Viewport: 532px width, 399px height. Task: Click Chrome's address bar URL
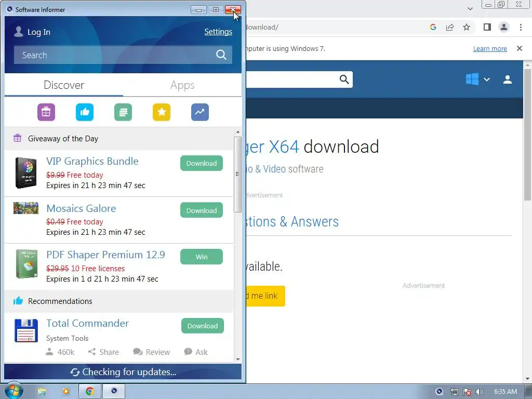pyautogui.click(x=262, y=27)
